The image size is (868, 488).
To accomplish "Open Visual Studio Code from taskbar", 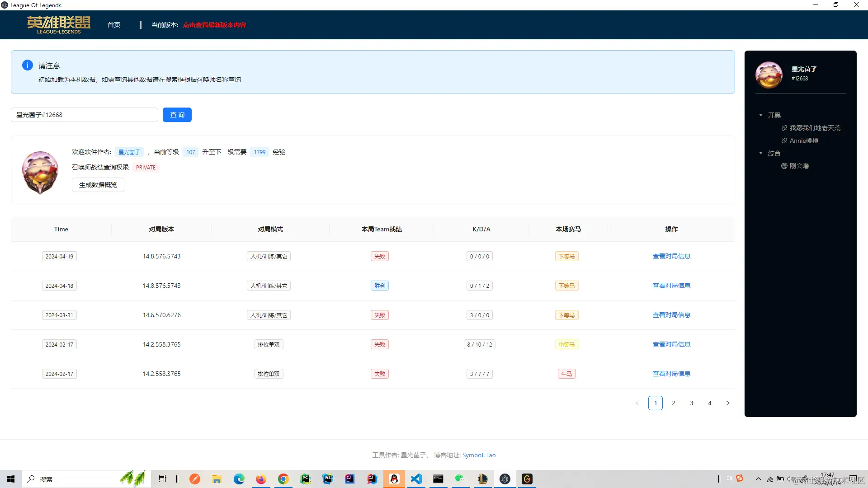I will [x=416, y=479].
